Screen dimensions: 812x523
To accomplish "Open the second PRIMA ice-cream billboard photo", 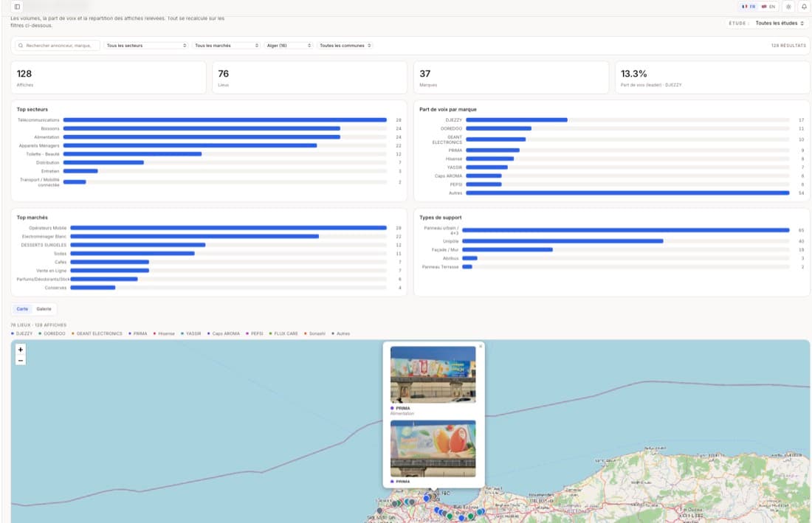I will (433, 448).
